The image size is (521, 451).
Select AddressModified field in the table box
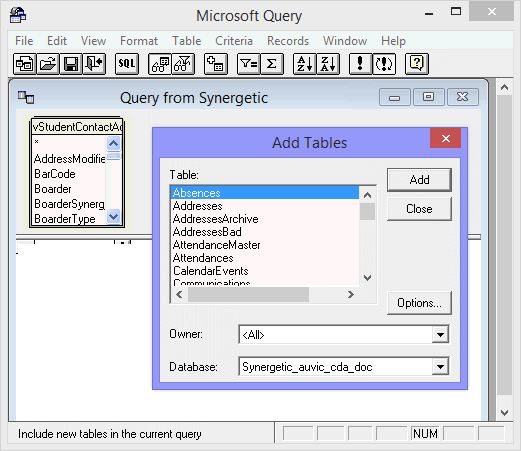point(69,159)
